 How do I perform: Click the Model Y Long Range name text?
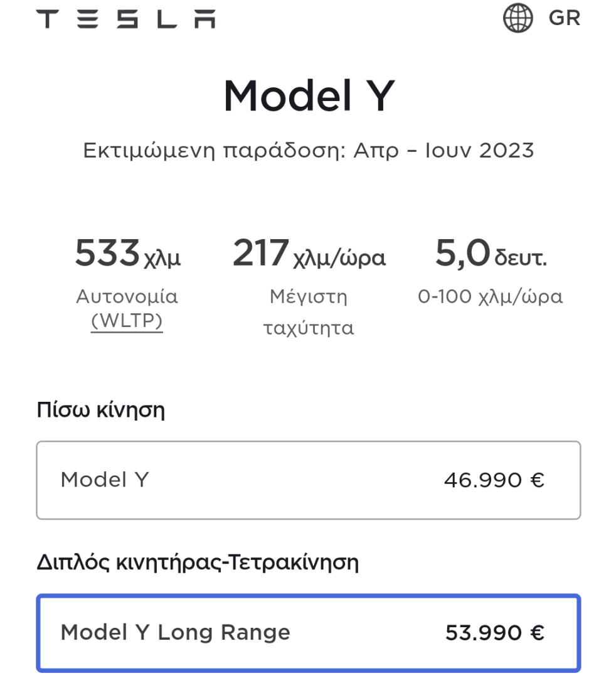[176, 633]
